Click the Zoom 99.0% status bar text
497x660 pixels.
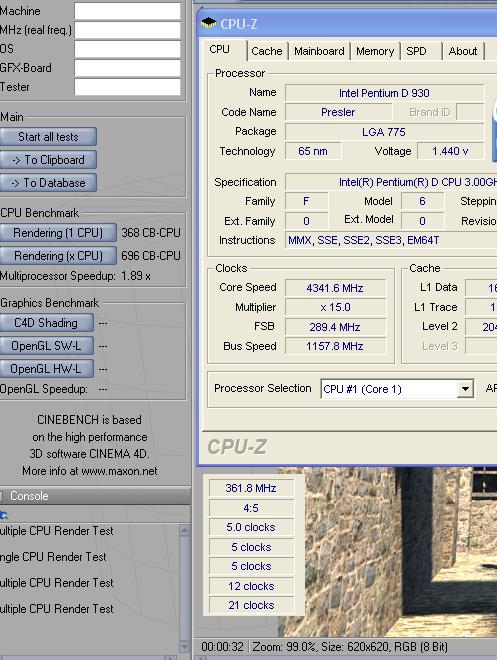[285, 647]
